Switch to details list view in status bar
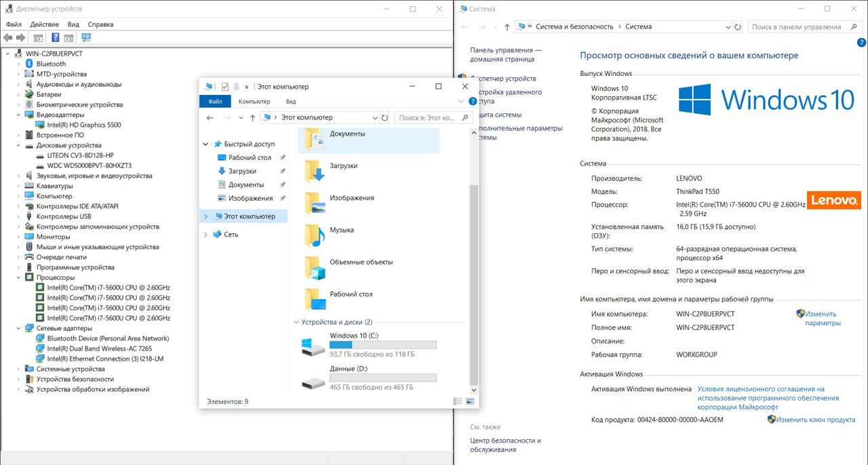Image resolution: width=868 pixels, height=465 pixels. pyautogui.click(x=457, y=401)
